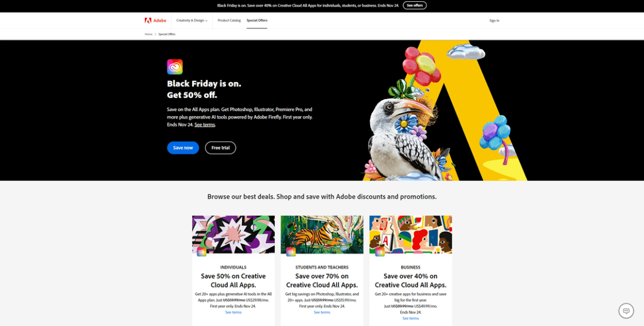Click the Business card faces artwork
Image resolution: width=644 pixels, height=326 pixels.
coord(411,234)
